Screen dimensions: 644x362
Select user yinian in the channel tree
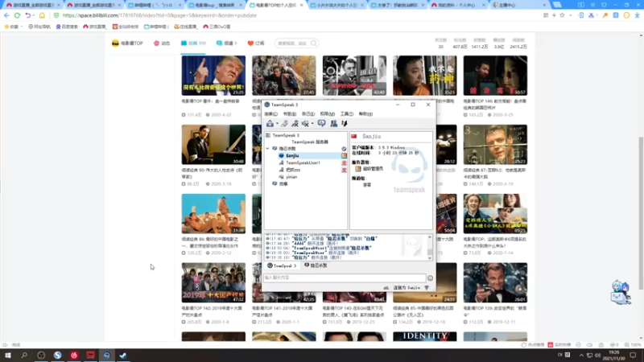click(x=291, y=177)
